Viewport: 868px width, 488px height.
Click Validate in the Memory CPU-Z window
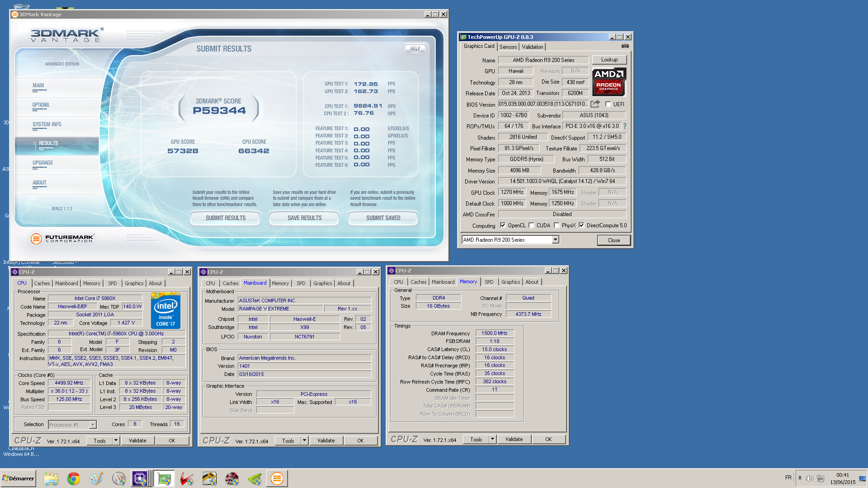coord(514,439)
